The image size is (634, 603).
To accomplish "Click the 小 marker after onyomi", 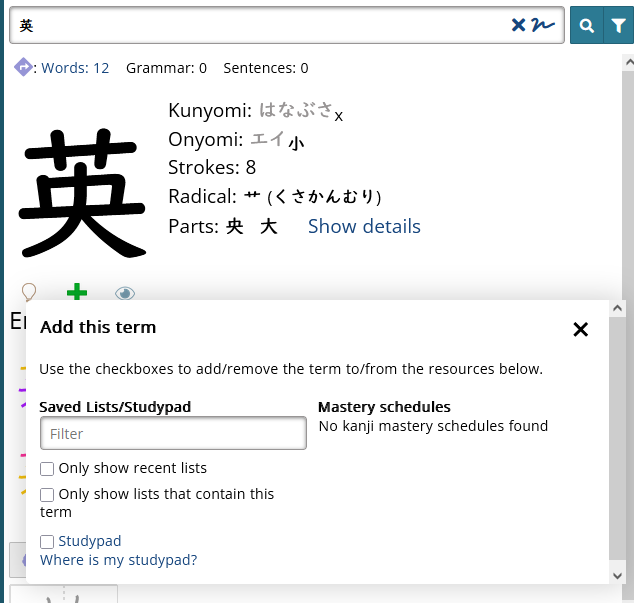I will coord(296,144).
